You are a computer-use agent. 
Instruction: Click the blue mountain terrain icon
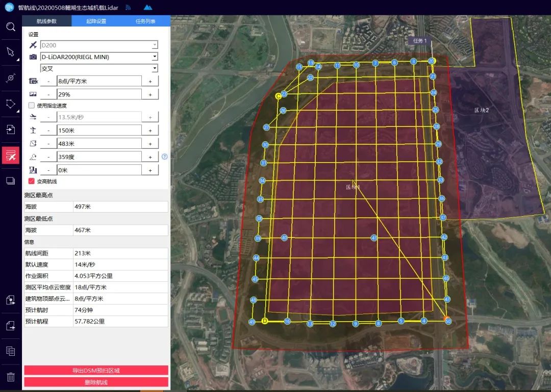(x=148, y=7)
